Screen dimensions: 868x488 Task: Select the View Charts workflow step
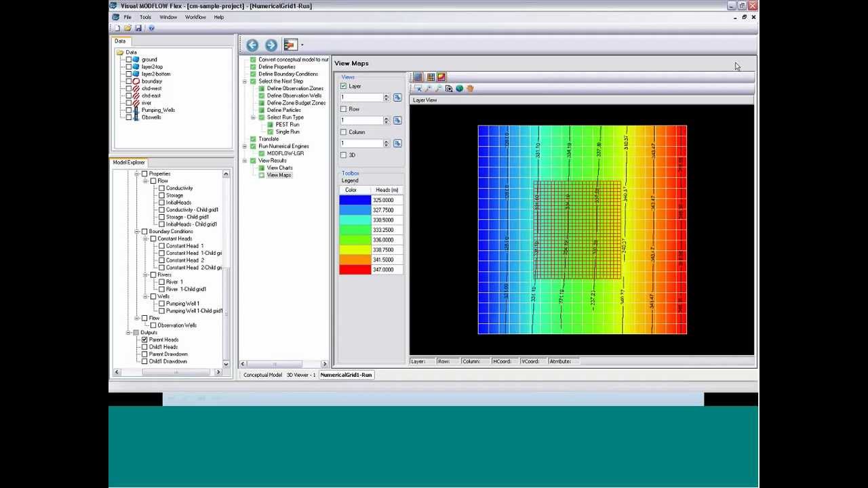[x=280, y=168]
